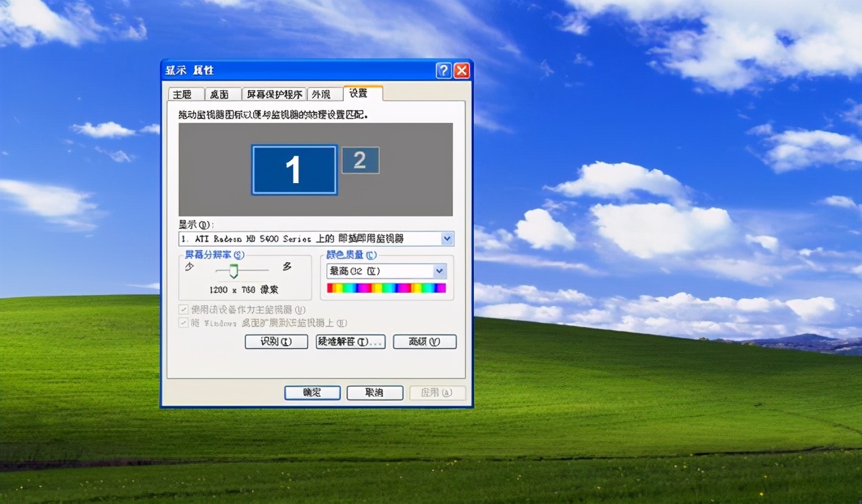This screenshot has width=862, height=504.
Task: Click the Help question mark icon
Action: click(444, 70)
